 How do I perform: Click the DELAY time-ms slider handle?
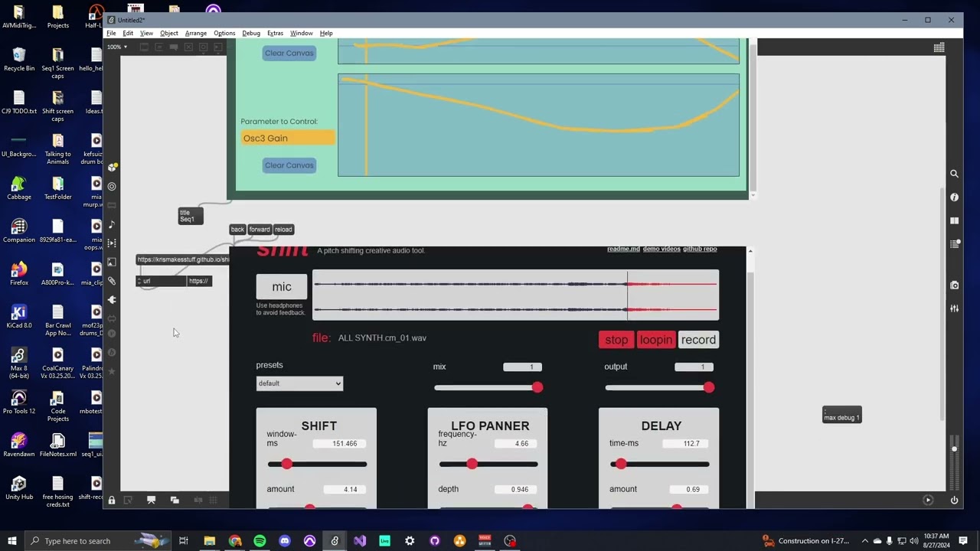point(621,464)
